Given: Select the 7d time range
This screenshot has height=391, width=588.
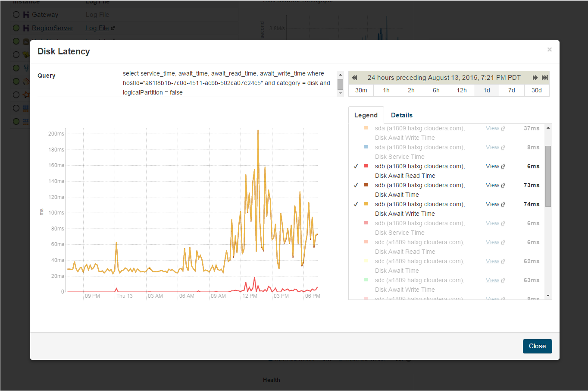Looking at the screenshot, I should click(x=512, y=90).
